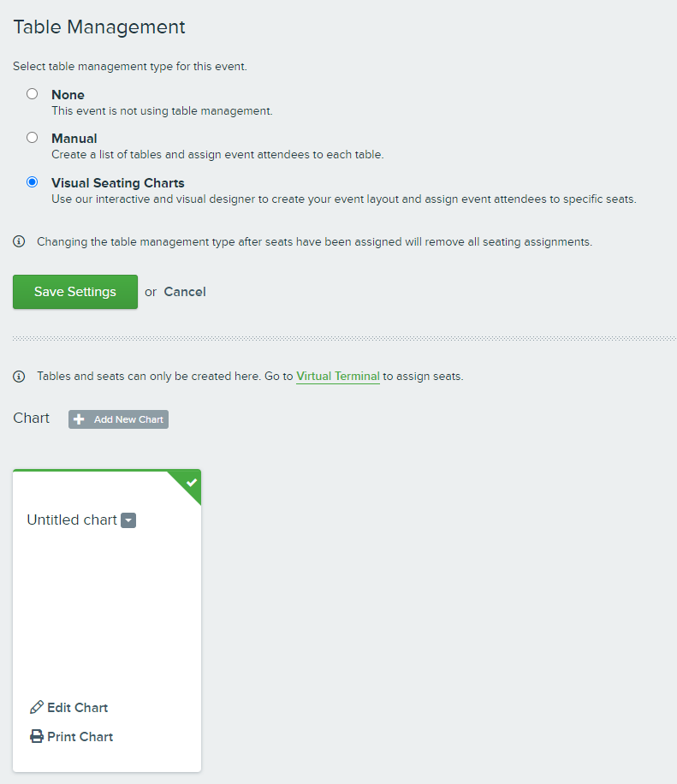Click the Save Settings button
Screen dimensions: 677x784
[75, 292]
